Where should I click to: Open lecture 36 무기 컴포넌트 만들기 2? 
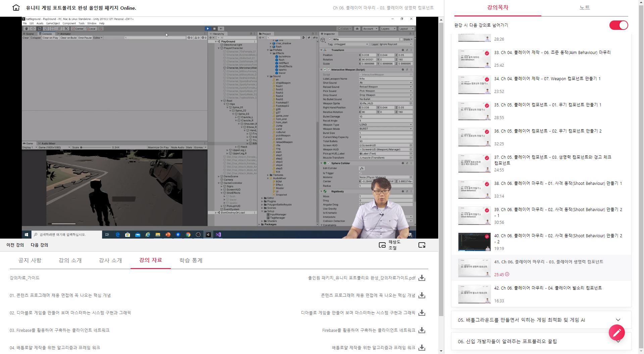[548, 131]
